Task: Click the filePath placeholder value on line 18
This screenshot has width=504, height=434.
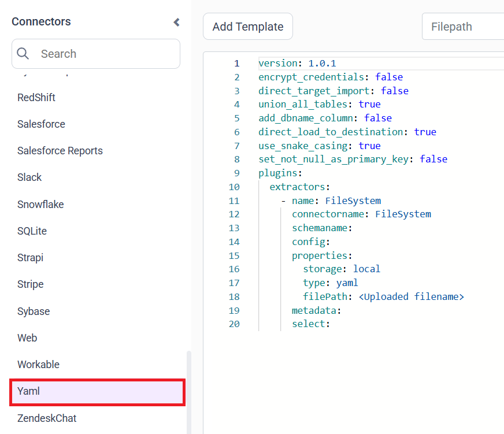Action: click(412, 296)
